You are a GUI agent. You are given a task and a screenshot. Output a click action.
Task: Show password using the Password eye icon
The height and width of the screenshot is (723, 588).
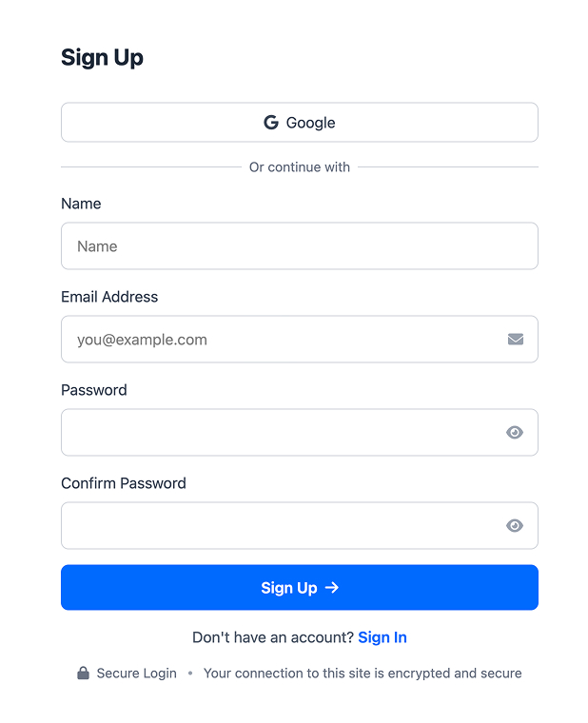point(514,432)
